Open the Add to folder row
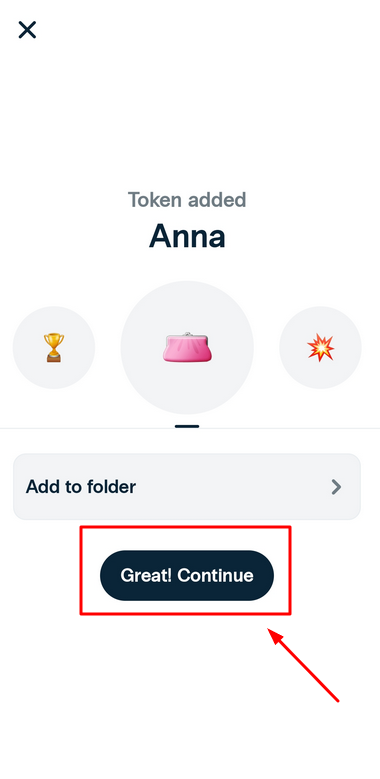The image size is (380, 779). [x=187, y=487]
